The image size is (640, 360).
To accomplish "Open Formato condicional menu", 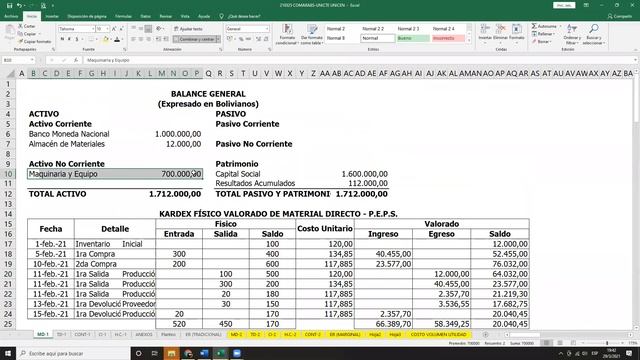I will tap(287, 34).
